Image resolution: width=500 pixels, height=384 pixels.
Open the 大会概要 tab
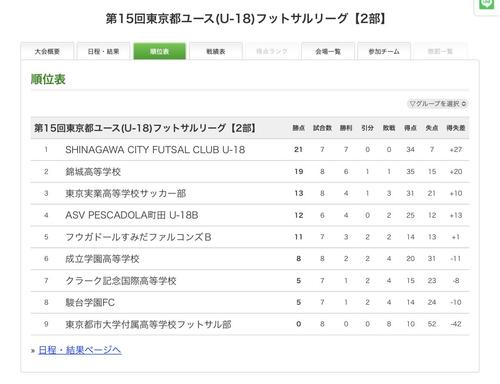pyautogui.click(x=47, y=51)
